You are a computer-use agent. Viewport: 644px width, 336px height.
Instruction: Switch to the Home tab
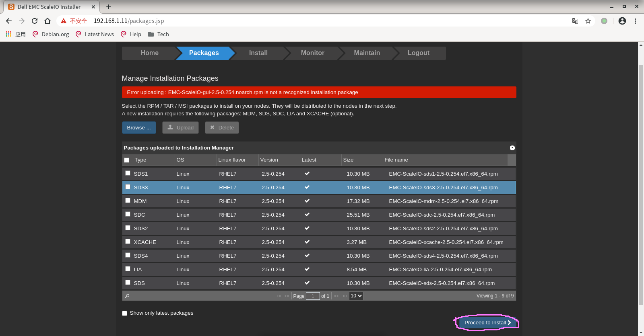click(149, 53)
